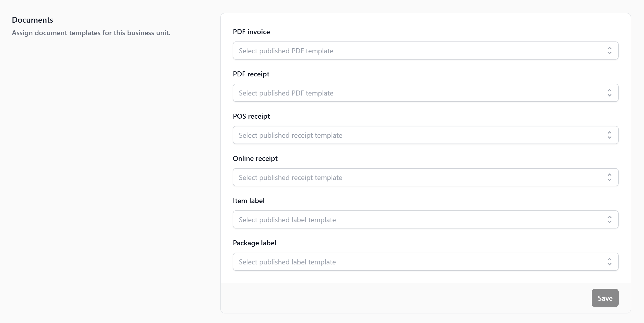644x323 pixels.
Task: Click the "PDF receipt" field label
Action: coord(251,74)
